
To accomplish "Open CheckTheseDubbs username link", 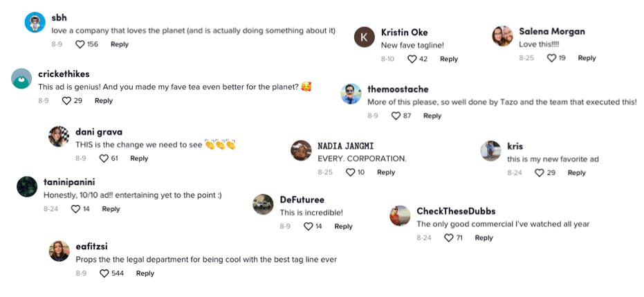I will pos(456,211).
